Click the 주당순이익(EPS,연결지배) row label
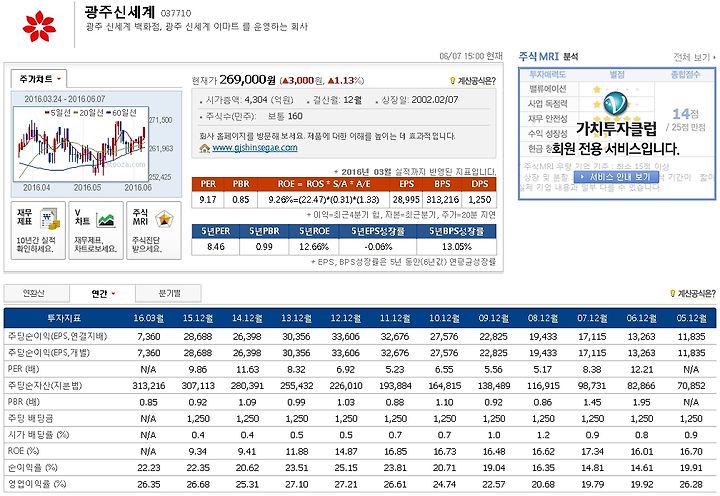This screenshot has height=496, width=720. [57, 336]
